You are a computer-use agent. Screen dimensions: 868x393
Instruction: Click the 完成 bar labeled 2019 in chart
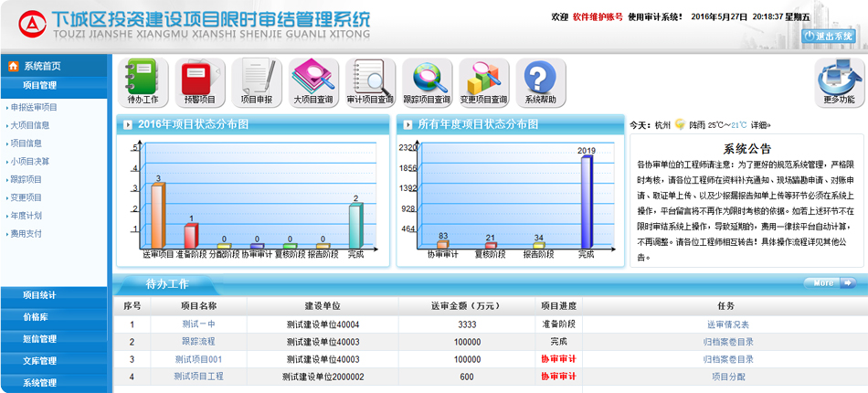pos(587,201)
